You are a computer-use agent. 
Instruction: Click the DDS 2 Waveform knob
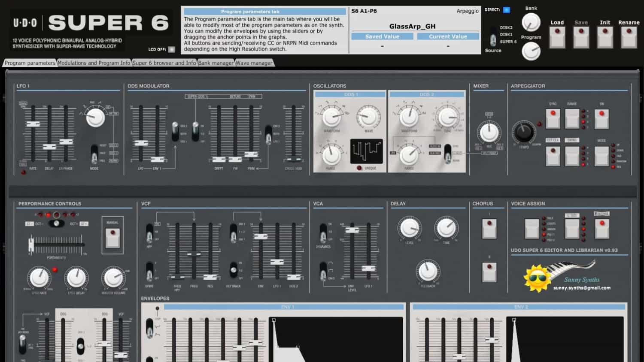(409, 116)
